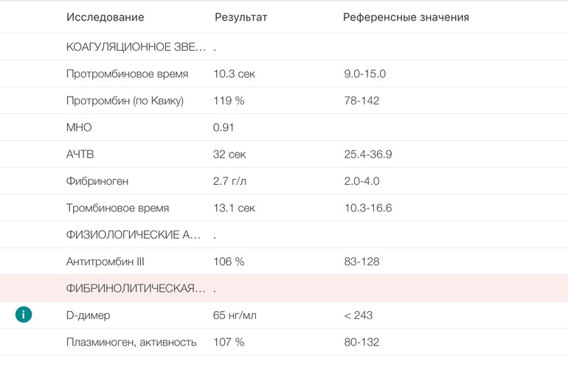Open the АЧТВ test entry
The image size is (568, 392).
(x=80, y=155)
